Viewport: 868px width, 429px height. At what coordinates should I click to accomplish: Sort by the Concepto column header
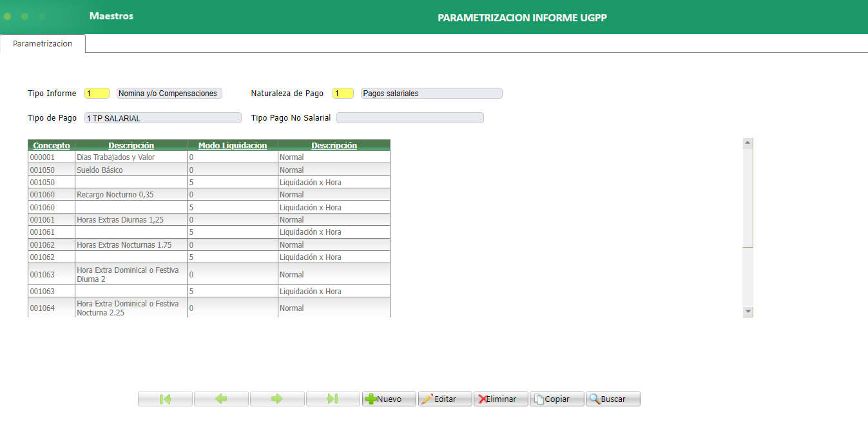coord(52,145)
